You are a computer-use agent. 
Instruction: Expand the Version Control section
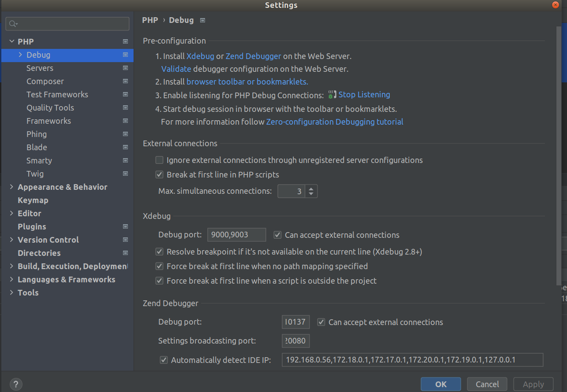click(11, 240)
